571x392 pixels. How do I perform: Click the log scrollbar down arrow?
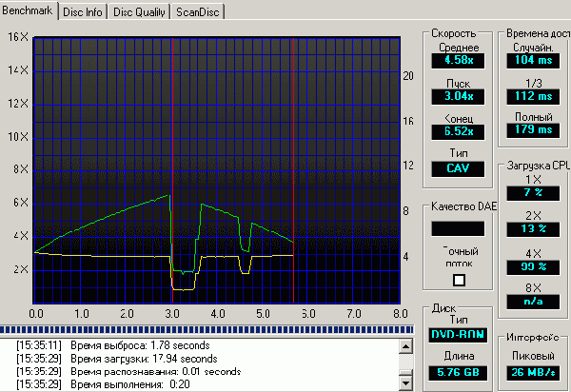(x=405, y=382)
